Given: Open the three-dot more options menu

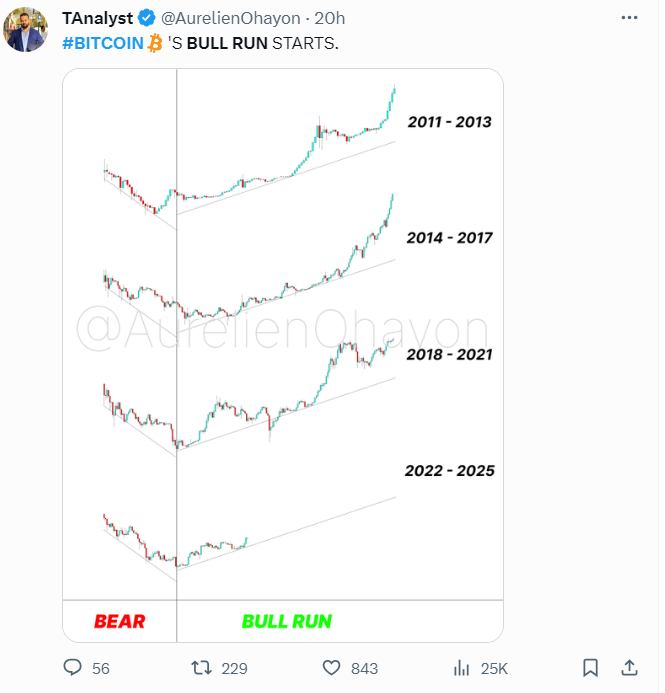Looking at the screenshot, I should tap(629, 18).
